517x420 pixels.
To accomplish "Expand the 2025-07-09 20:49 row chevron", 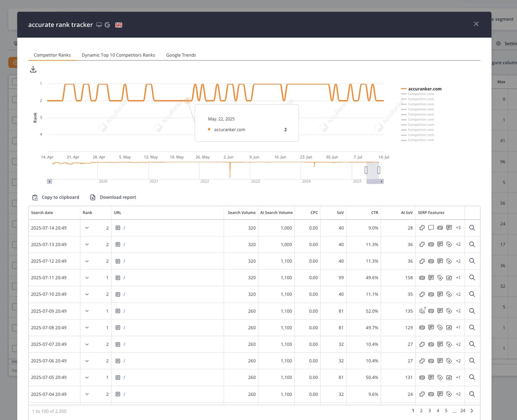I will (87, 311).
